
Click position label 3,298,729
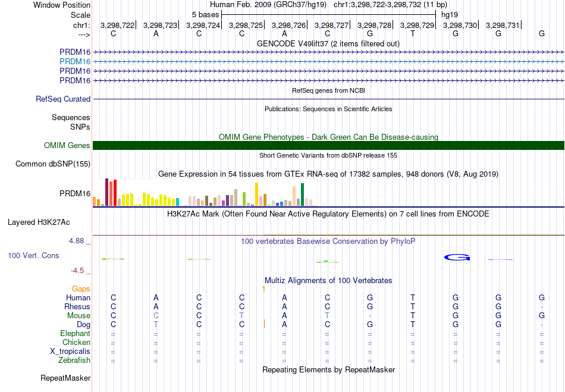(x=417, y=25)
